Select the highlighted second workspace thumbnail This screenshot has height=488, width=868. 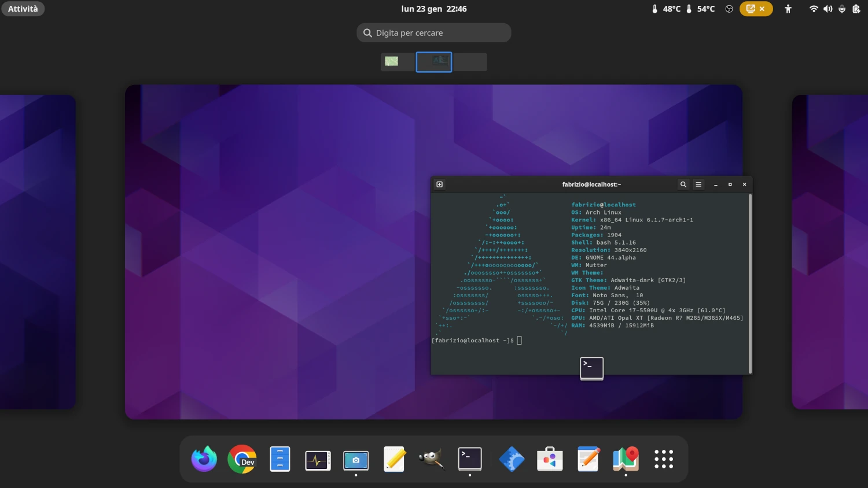(434, 62)
